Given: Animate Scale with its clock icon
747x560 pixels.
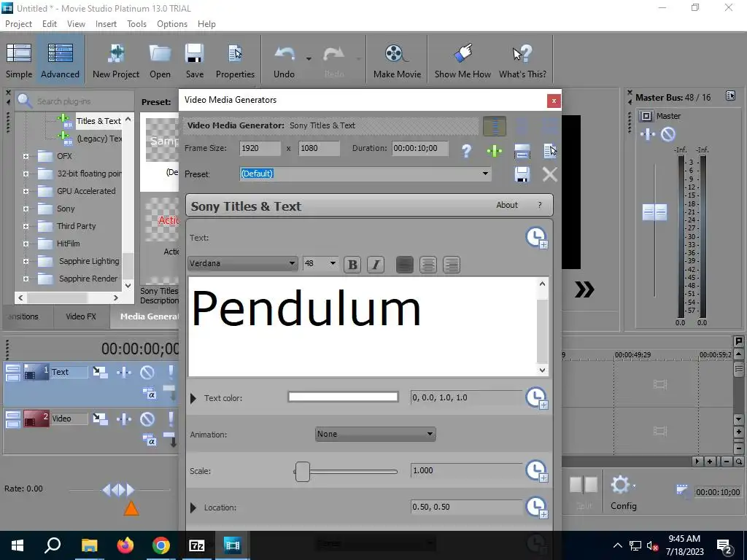Looking at the screenshot, I should point(536,471).
